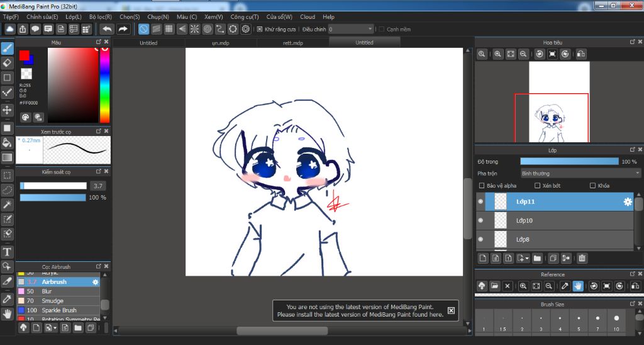
Task: Select the Hand pan tool
Action: click(x=7, y=314)
